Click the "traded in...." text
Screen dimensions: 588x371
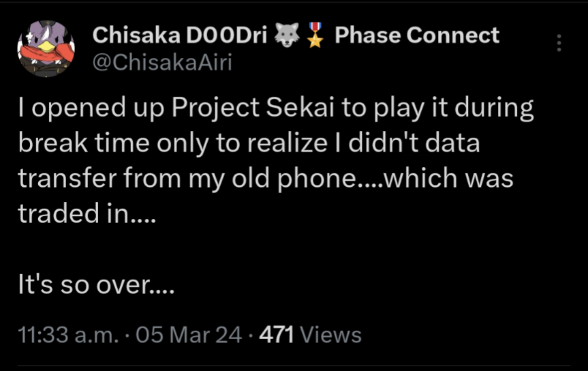click(x=87, y=213)
